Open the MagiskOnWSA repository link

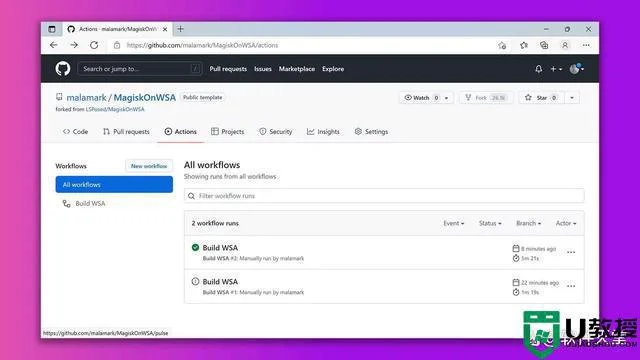tap(144, 98)
